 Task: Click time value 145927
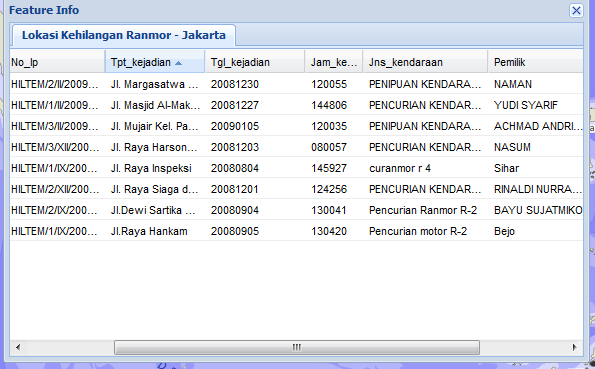(x=329, y=168)
